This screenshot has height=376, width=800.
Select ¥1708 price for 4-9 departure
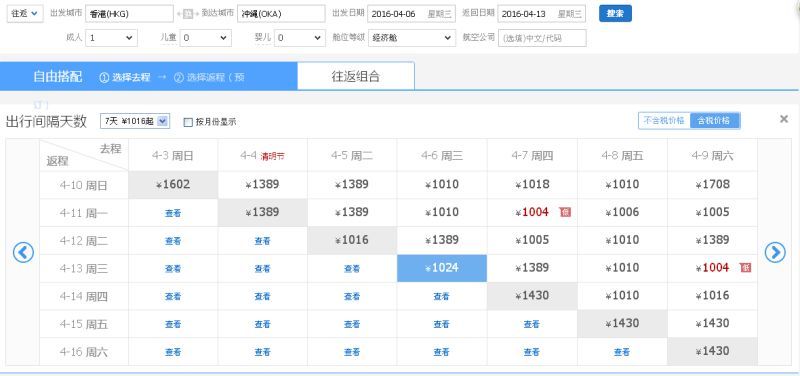tap(712, 185)
